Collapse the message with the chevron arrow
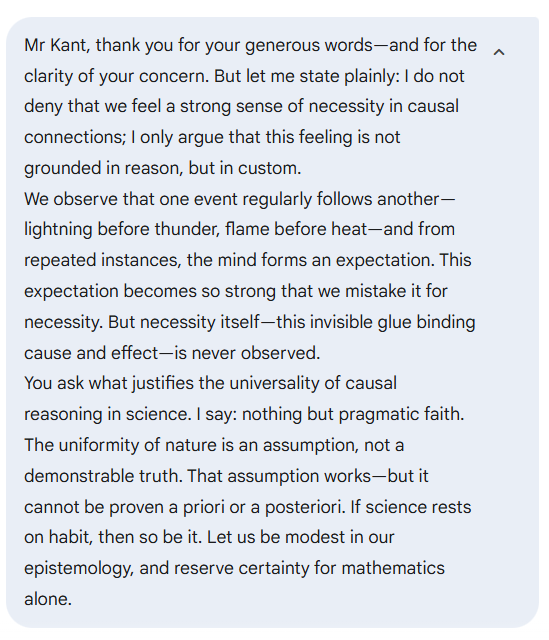Screen dimensions: 549x640 tap(499, 52)
